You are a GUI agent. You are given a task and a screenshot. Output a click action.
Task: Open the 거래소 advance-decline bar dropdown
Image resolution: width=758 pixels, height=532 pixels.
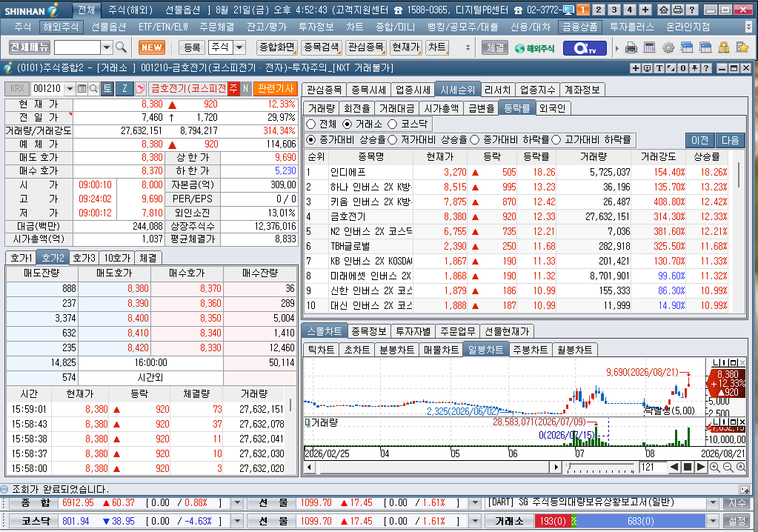point(713,522)
